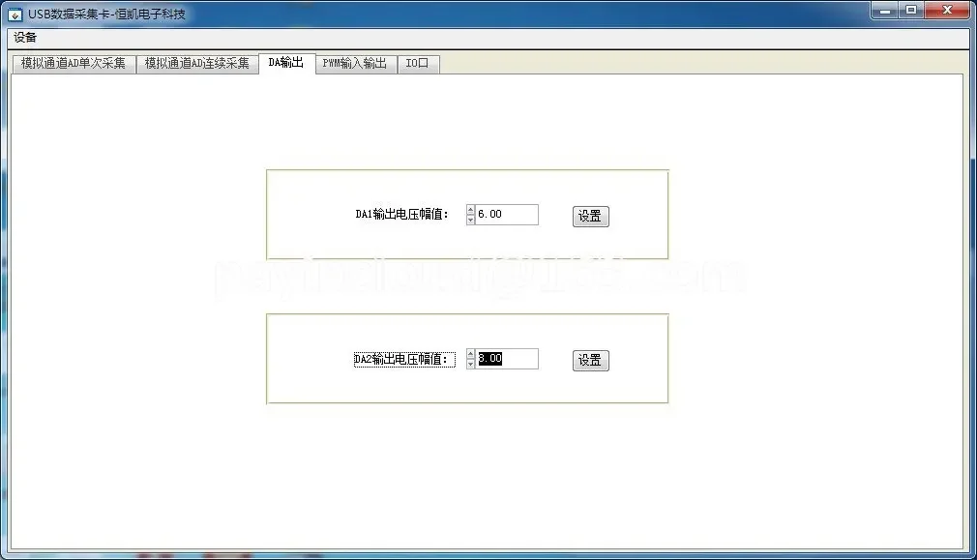The image size is (977, 560).
Task: Decrease DA2 voltage with down arrow
Action: 470,365
